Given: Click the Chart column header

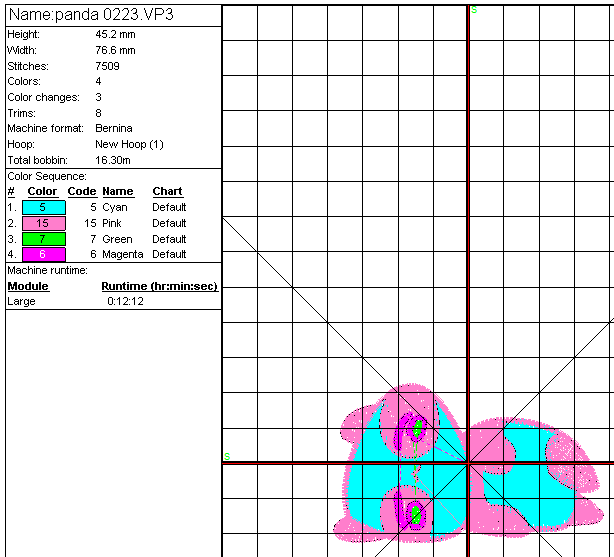Looking at the screenshot, I should 168,192.
